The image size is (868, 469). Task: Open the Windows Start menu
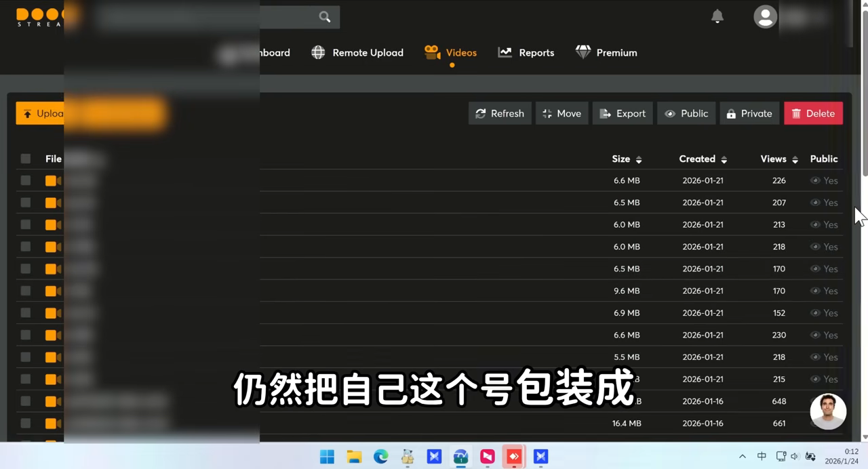[327, 457]
